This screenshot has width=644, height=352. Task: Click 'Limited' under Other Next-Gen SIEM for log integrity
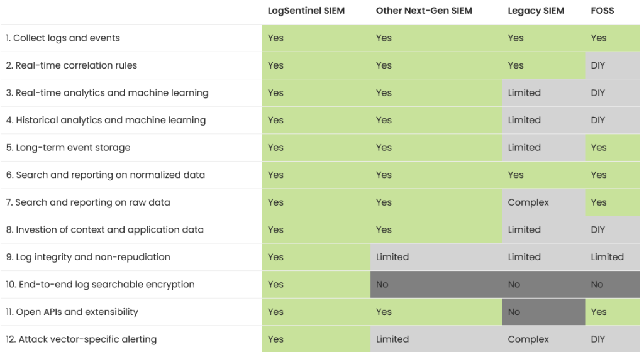click(436, 257)
